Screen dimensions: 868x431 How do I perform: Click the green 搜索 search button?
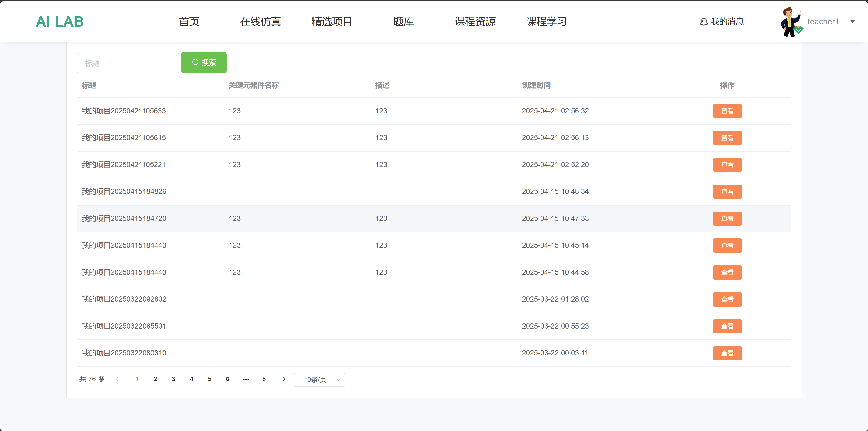204,62
